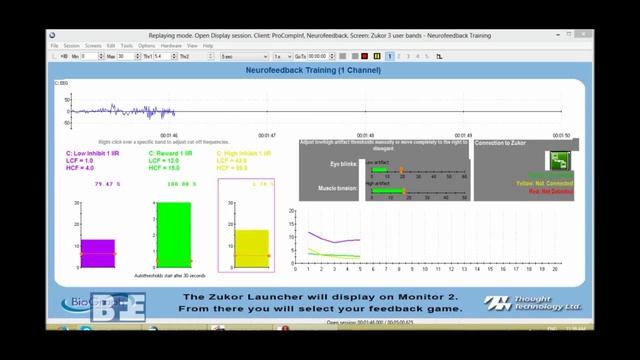Click the yellow Pause button in toolbar
The height and width of the screenshot is (360, 640).
[377, 56]
